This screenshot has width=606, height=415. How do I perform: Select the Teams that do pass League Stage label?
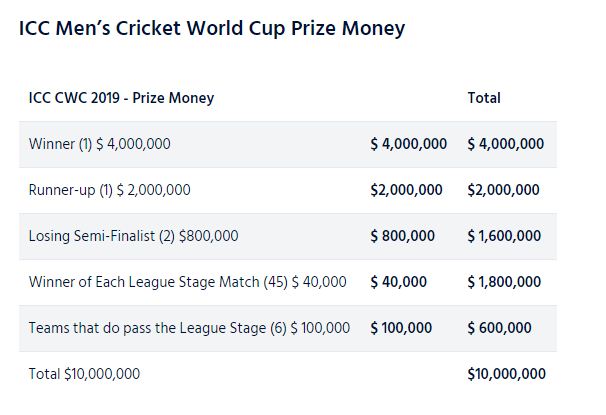(x=189, y=328)
